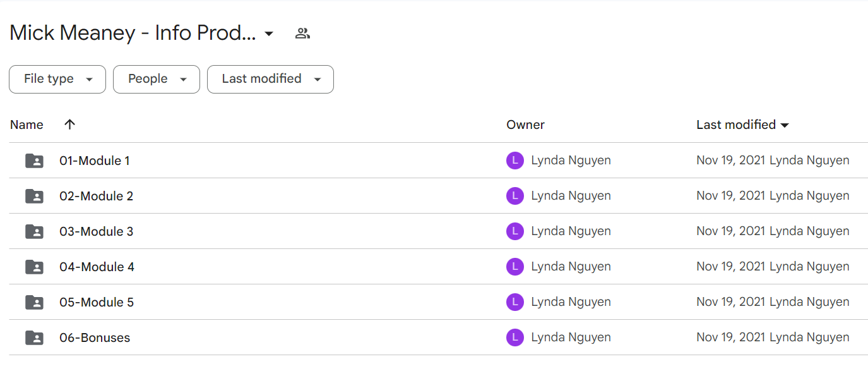
Task: Click the 03-Module 3 shared folder icon
Action: (34, 231)
